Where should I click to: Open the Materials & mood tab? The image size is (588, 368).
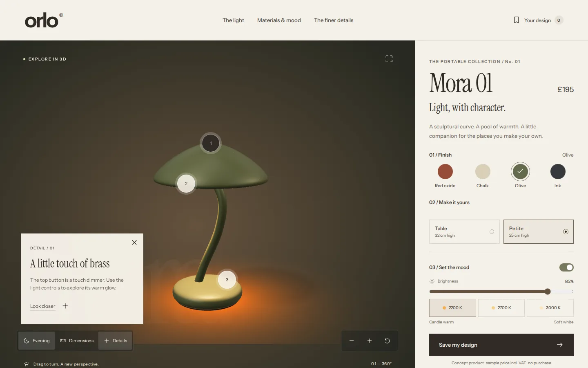279,20
